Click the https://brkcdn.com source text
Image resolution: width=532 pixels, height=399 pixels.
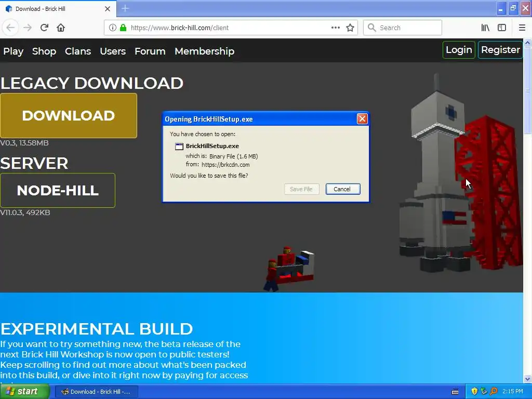click(225, 165)
